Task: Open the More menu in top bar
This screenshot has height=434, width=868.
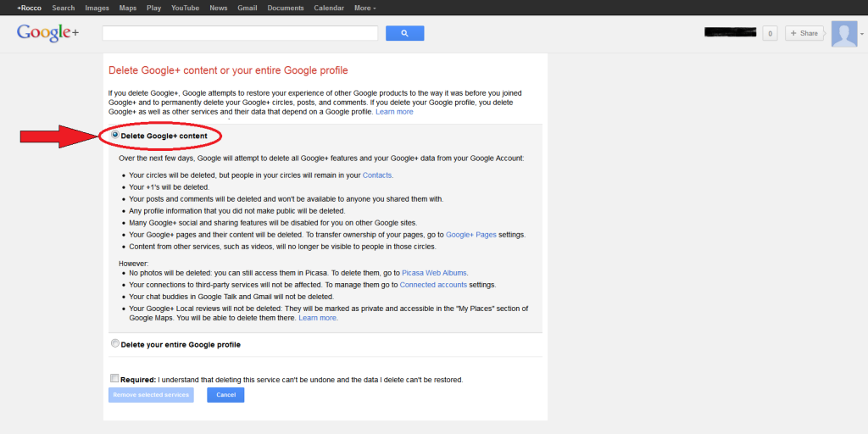Action: tap(365, 8)
